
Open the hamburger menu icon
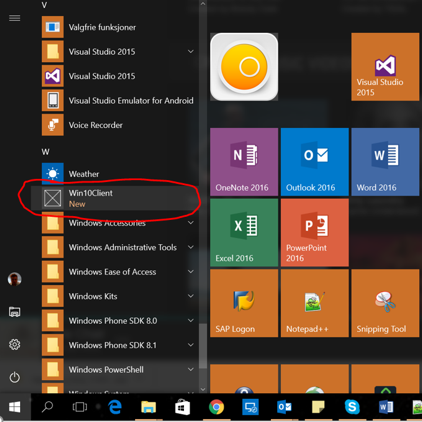[x=14, y=18]
